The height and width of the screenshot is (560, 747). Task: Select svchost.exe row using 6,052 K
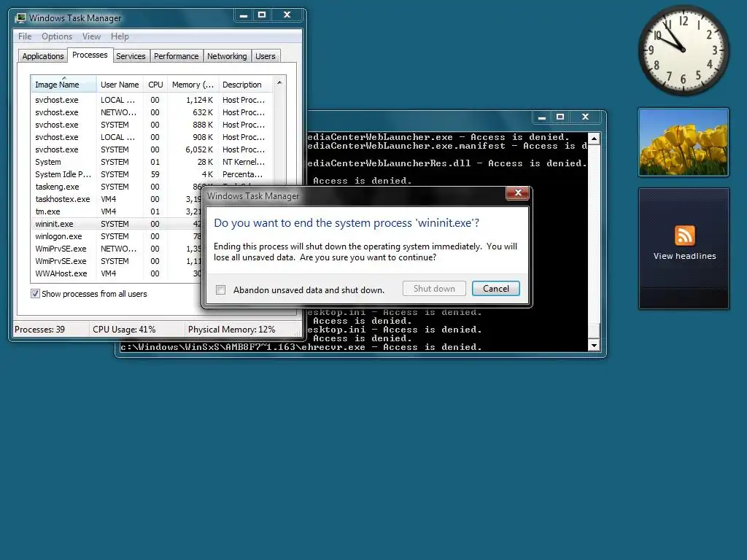152,149
